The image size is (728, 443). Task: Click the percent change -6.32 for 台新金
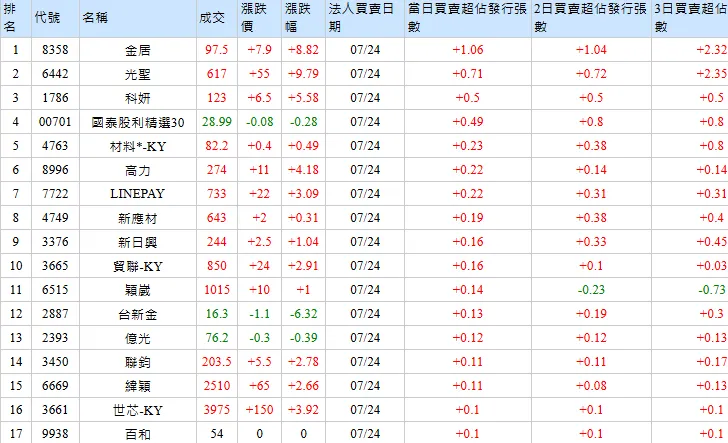(x=304, y=313)
